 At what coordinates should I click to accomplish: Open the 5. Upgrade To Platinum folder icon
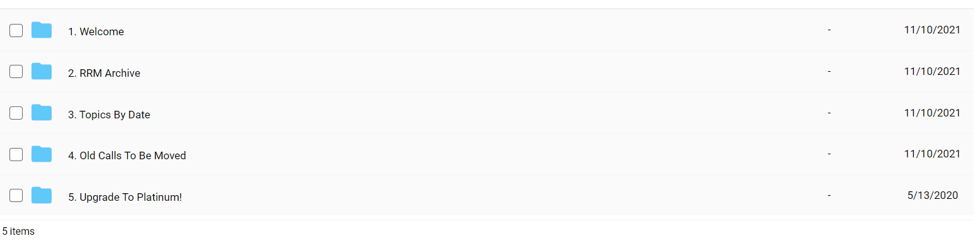pos(42,196)
